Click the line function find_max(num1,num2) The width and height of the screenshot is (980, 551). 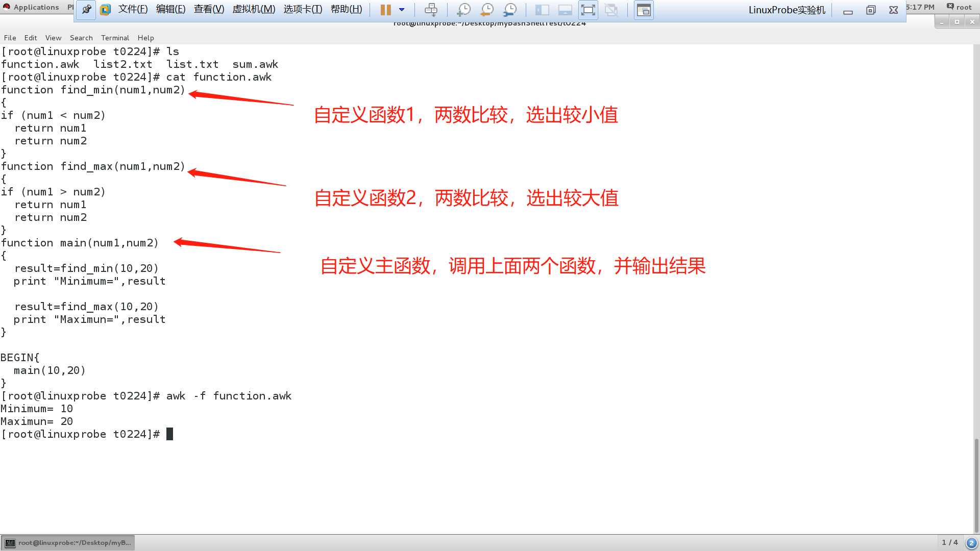[x=93, y=166]
